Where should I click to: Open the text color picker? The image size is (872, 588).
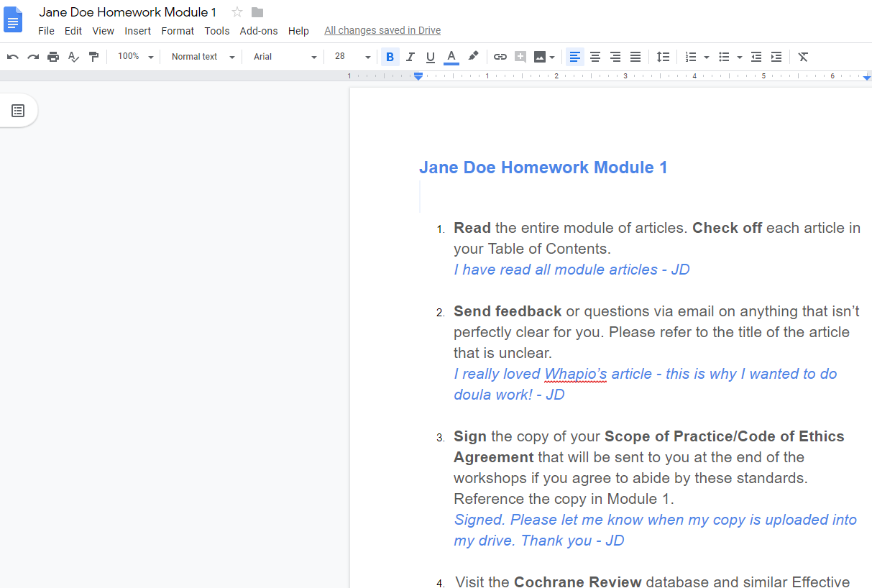pyautogui.click(x=451, y=57)
